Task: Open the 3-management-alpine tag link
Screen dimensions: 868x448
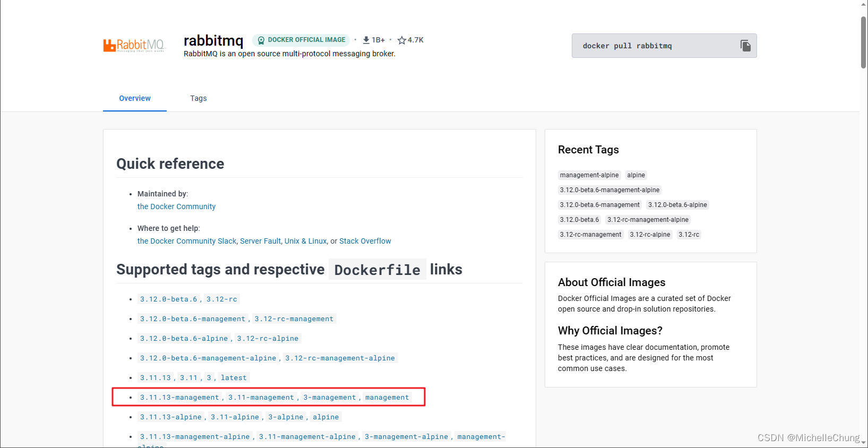Action: [407, 437]
